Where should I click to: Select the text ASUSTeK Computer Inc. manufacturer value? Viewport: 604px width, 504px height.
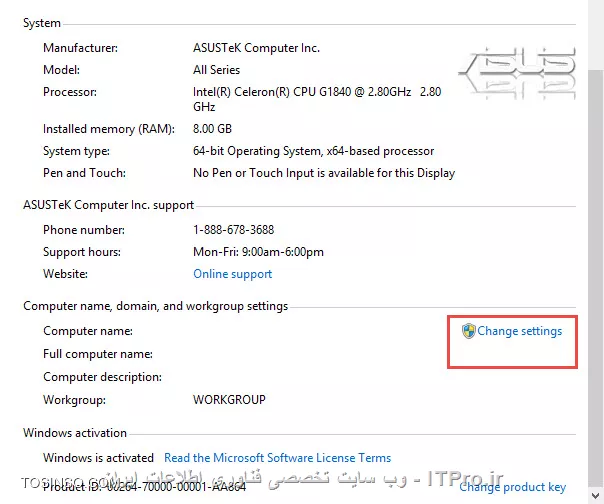[256, 48]
